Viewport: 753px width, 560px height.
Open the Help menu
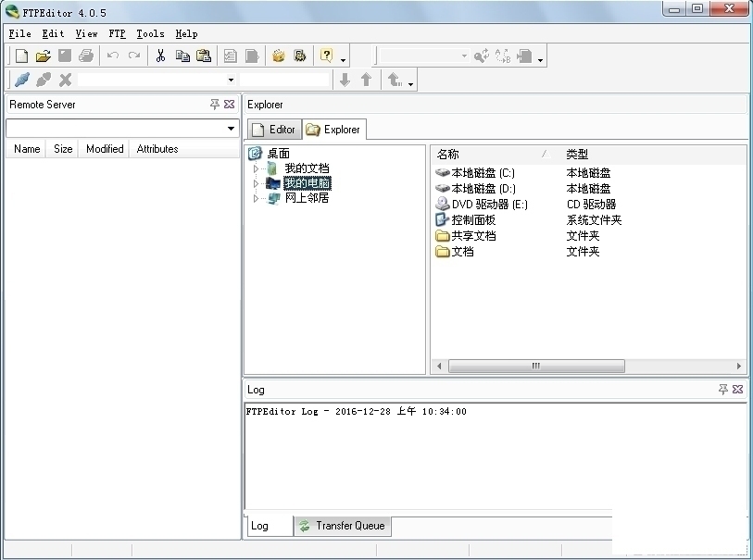186,33
